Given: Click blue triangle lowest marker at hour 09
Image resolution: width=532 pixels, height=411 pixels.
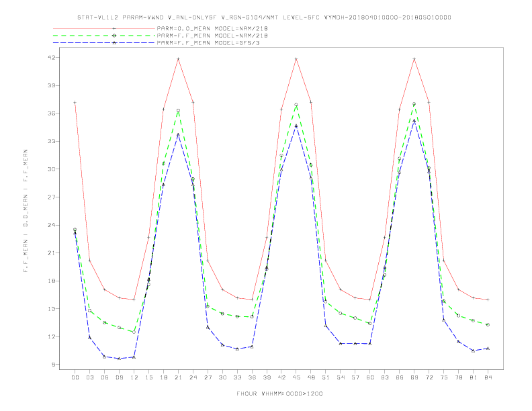Looking at the screenshot, I should coord(119,359).
